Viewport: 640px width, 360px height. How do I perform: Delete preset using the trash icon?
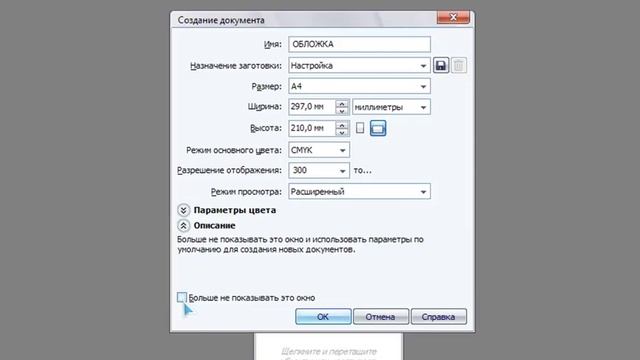coord(459,65)
